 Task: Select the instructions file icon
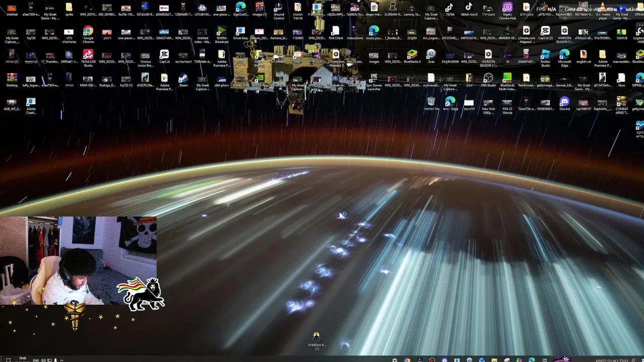click(355, 33)
